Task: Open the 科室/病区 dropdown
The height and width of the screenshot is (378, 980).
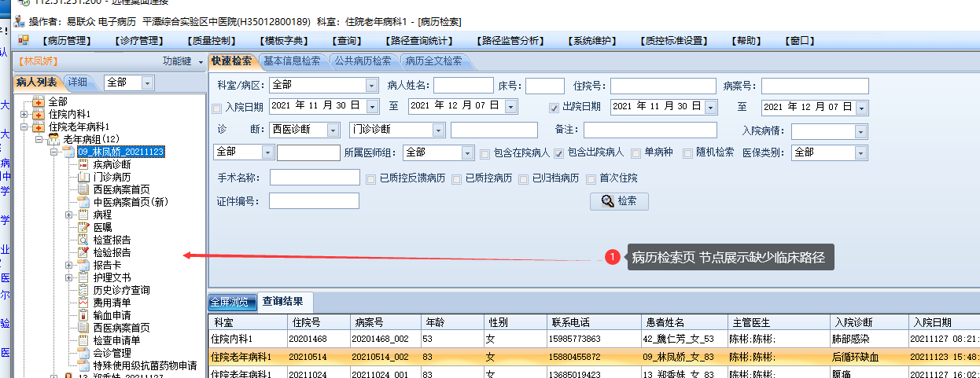Action: tap(371, 86)
